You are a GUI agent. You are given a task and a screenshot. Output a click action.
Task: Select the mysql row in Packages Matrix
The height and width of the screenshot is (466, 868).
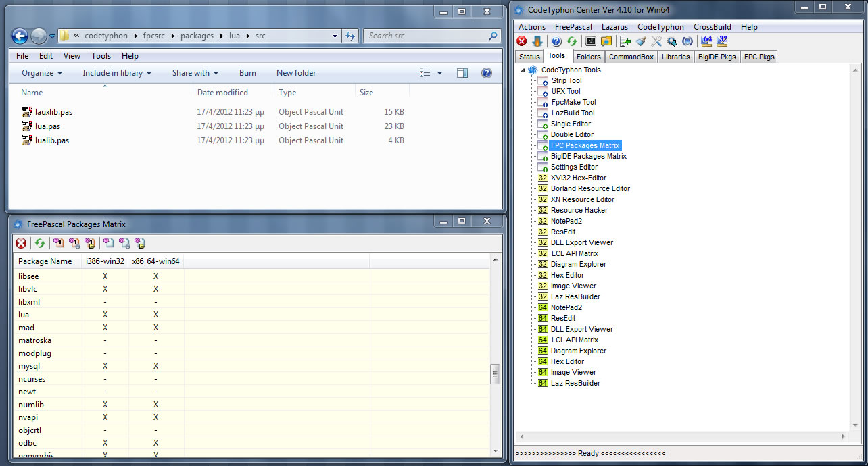coord(251,366)
